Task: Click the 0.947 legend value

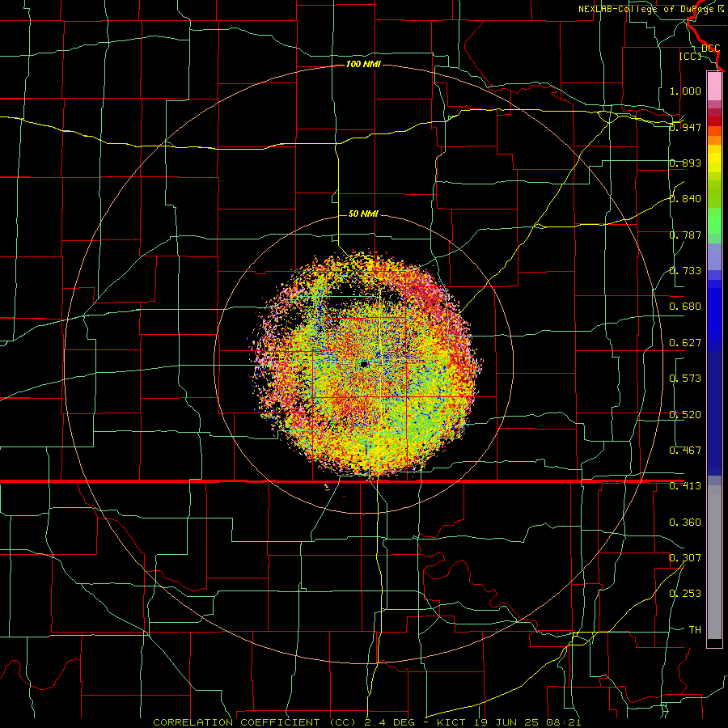Action: pos(685,127)
